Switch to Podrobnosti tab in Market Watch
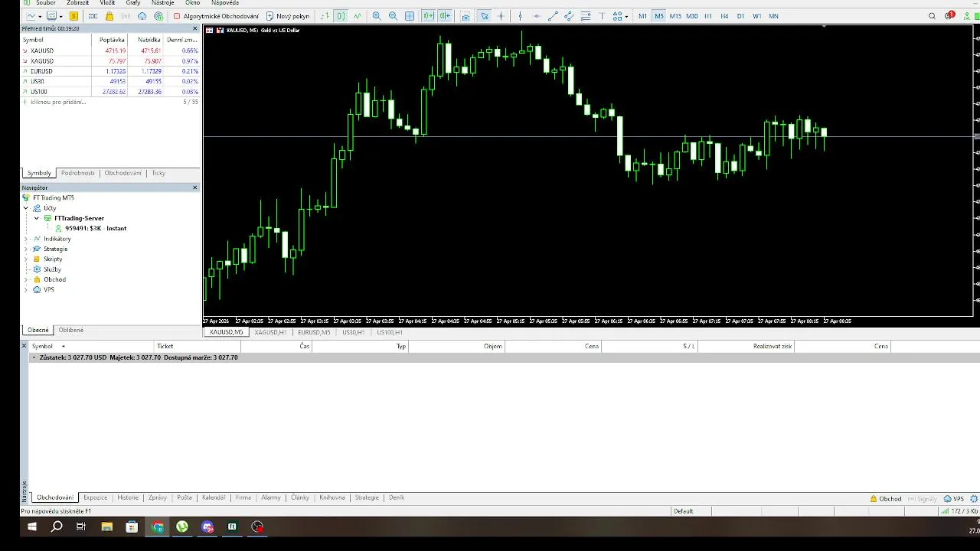Viewport: 980px width, 551px height. click(78, 173)
